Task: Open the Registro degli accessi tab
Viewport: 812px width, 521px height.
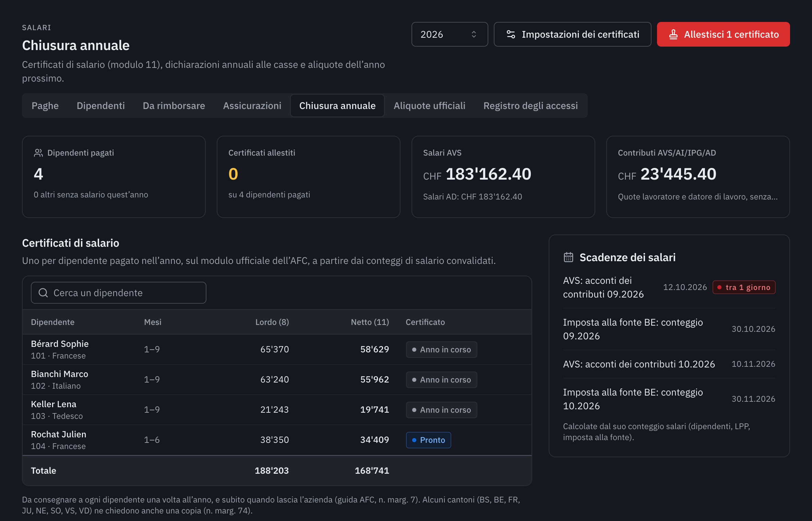Action: (x=530, y=106)
